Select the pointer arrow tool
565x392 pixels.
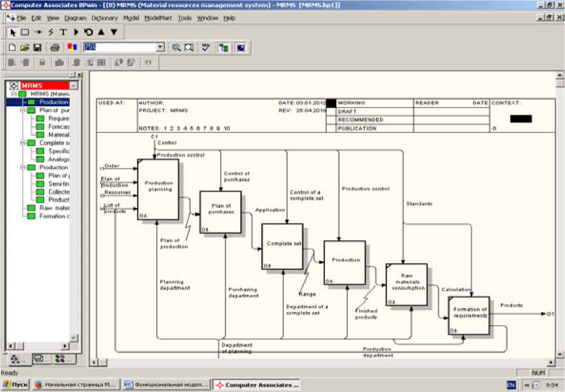click(x=13, y=32)
